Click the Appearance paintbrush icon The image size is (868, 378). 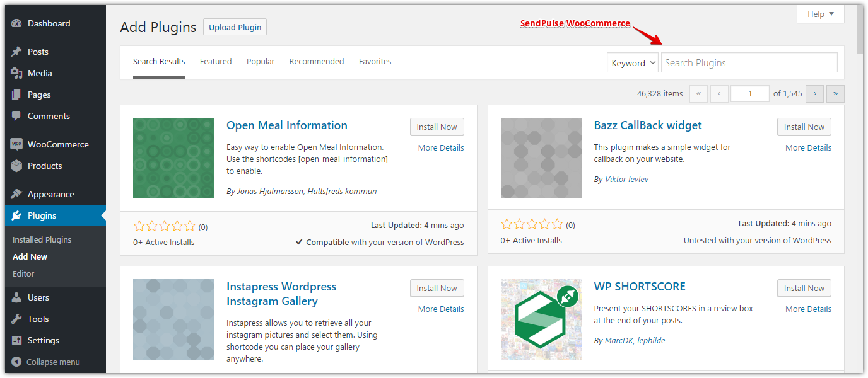click(x=17, y=195)
